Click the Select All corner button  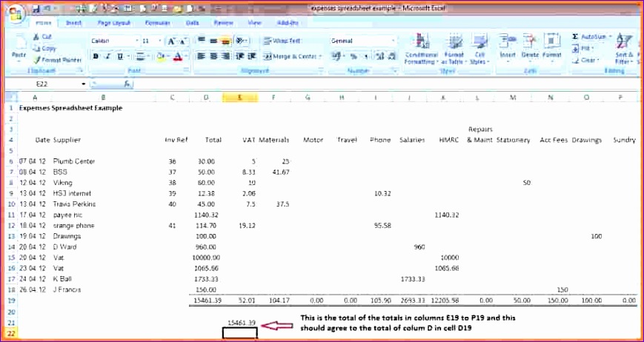[x=11, y=98]
